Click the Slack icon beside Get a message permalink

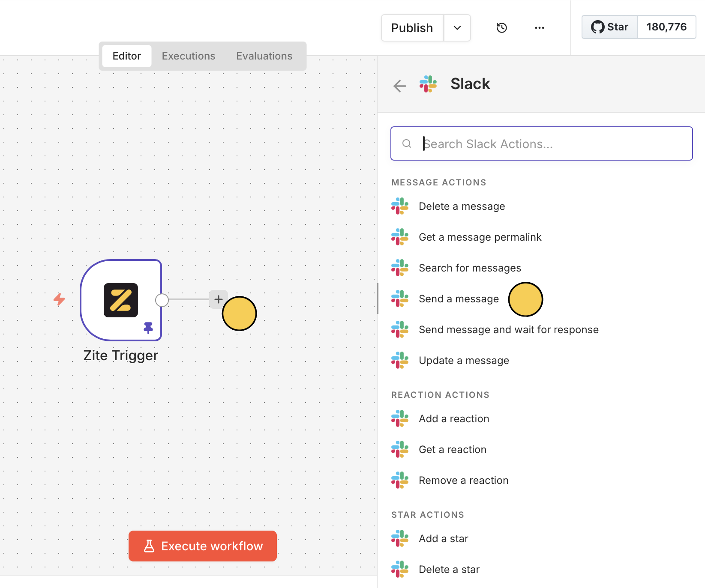400,237
